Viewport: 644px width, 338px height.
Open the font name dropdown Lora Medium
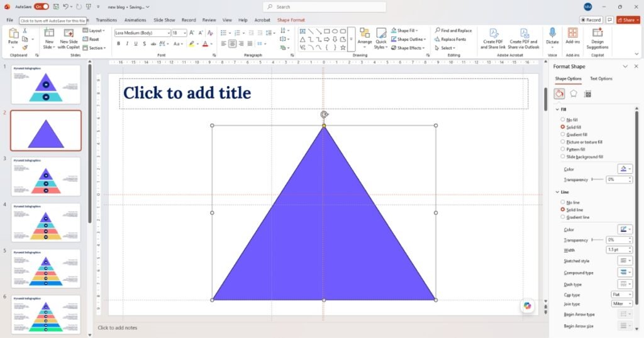point(169,33)
